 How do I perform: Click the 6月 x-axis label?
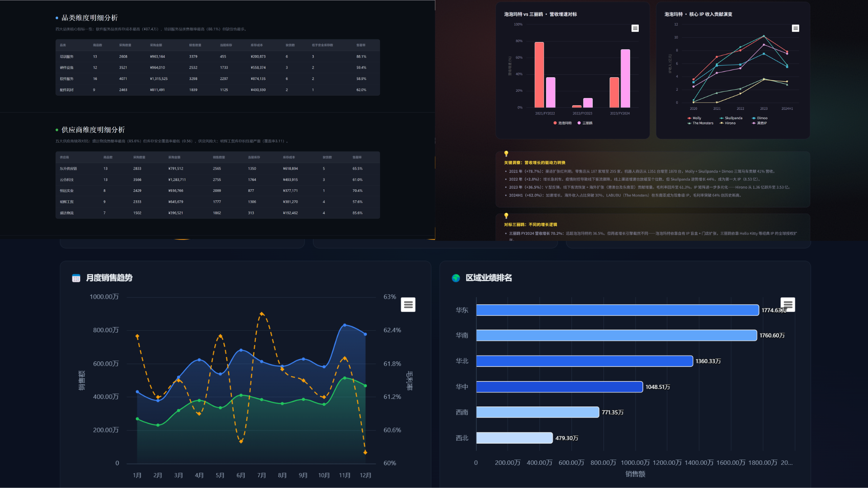[x=241, y=475]
